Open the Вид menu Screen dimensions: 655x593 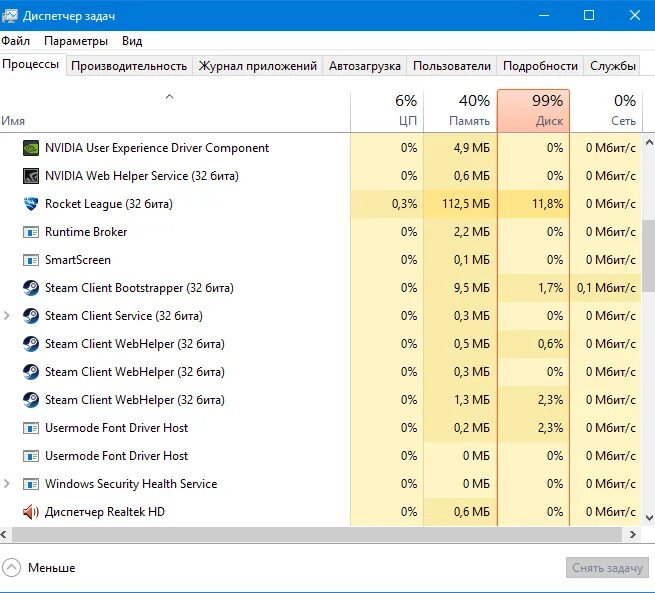point(132,41)
